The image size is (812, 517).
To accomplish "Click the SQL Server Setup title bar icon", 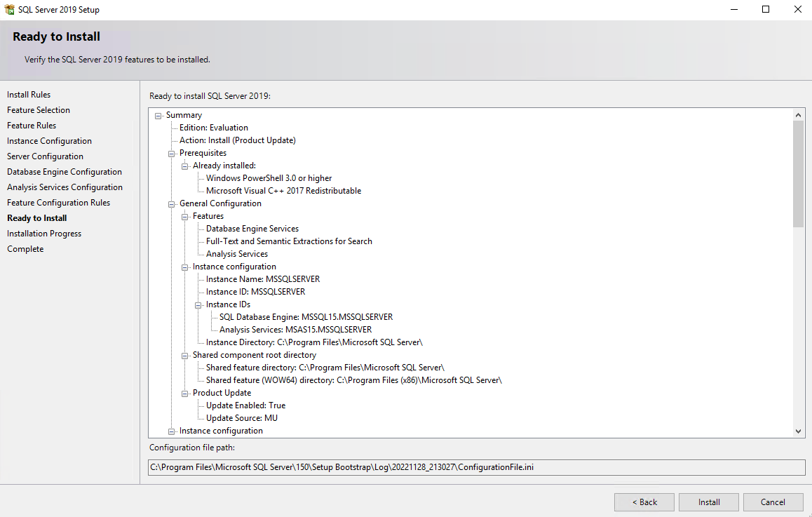I will pos(9,9).
